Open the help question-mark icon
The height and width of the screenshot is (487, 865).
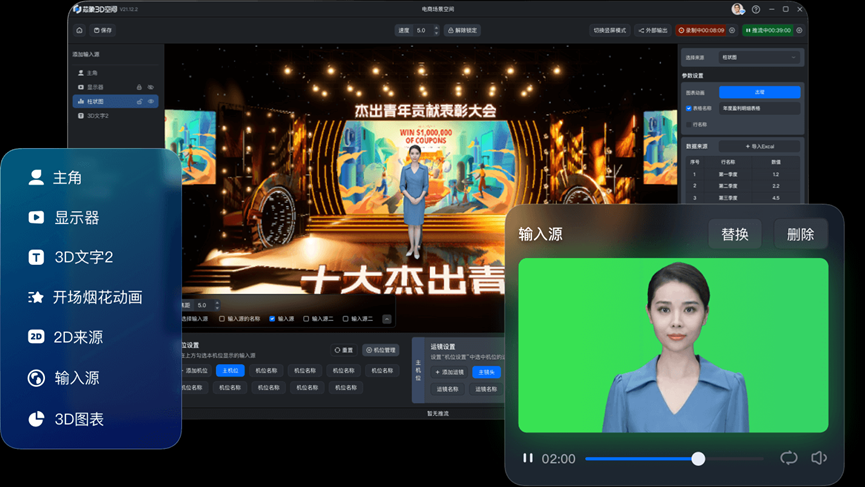pos(756,9)
